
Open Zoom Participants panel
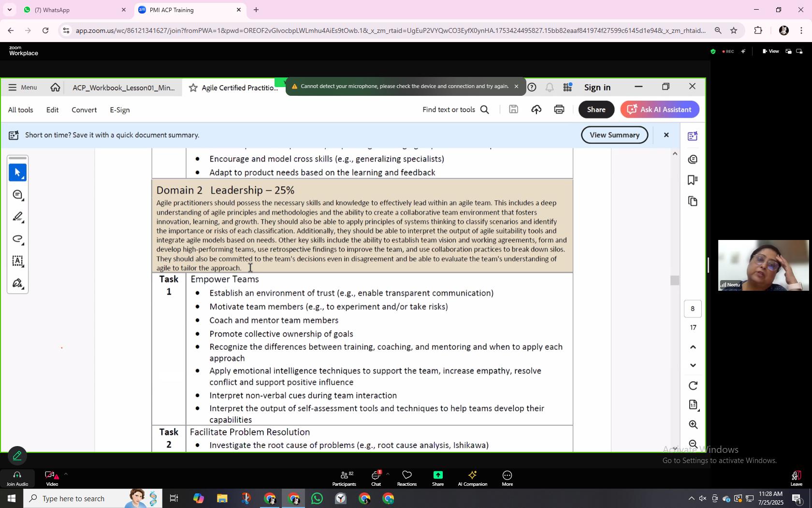pos(344,478)
